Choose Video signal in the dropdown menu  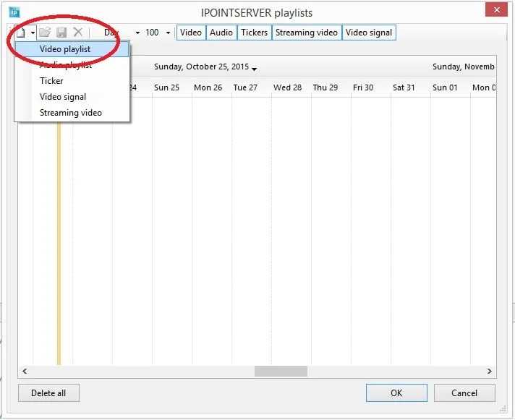(72, 97)
